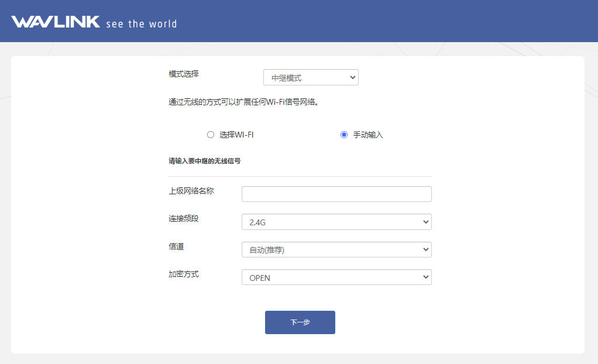The height and width of the screenshot is (364, 598).
Task: Click the "see the world" tagline
Action: tap(141, 24)
